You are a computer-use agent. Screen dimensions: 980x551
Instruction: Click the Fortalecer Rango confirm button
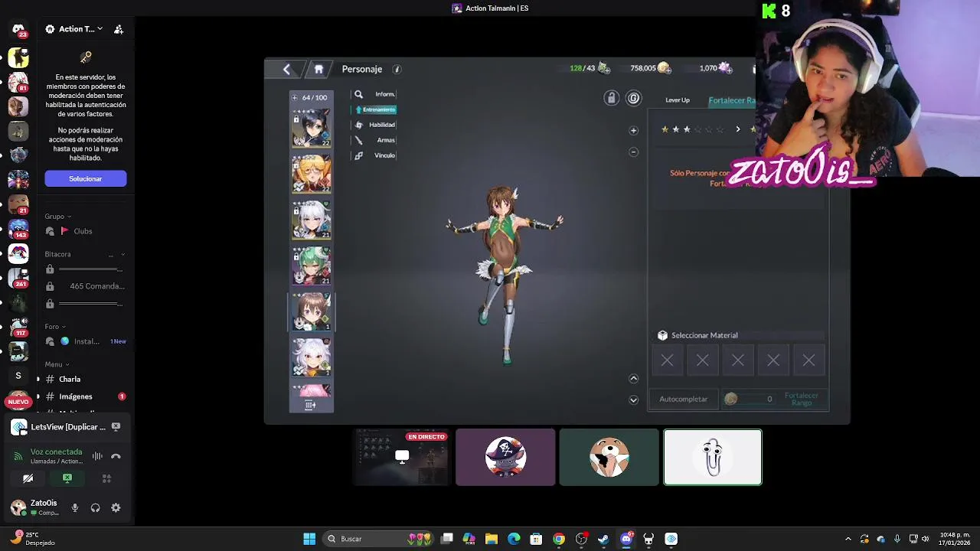[x=802, y=399]
